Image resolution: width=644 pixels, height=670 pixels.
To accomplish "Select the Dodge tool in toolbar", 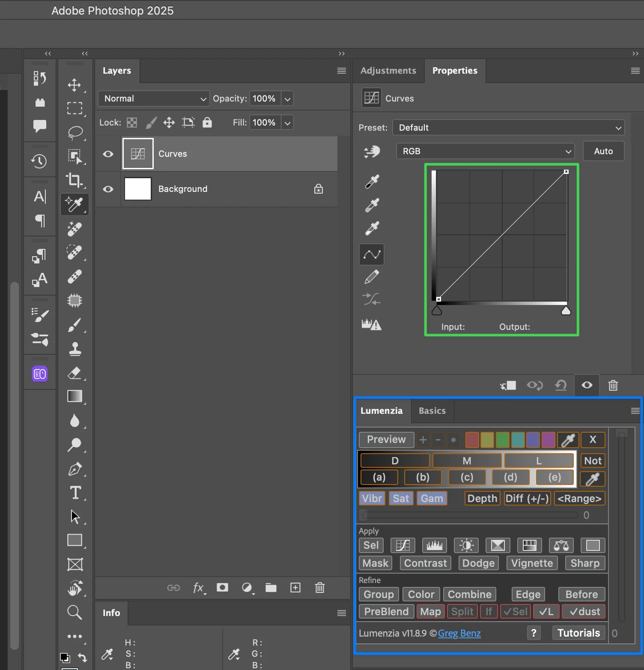I will 75,445.
